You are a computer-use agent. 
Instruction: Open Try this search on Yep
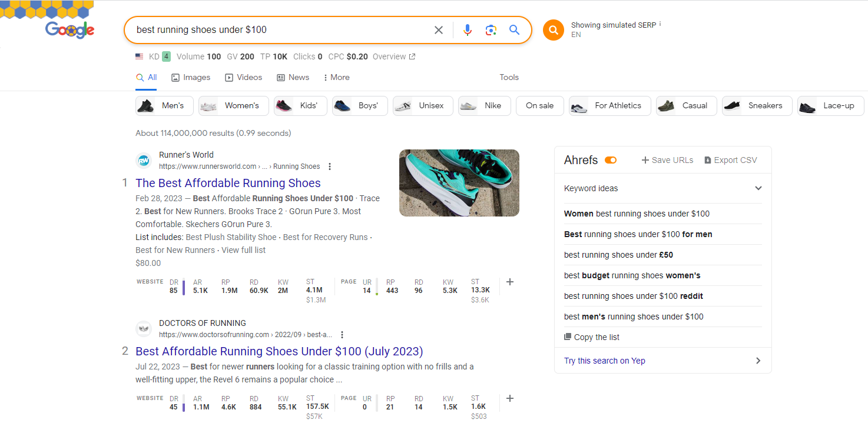coord(663,361)
